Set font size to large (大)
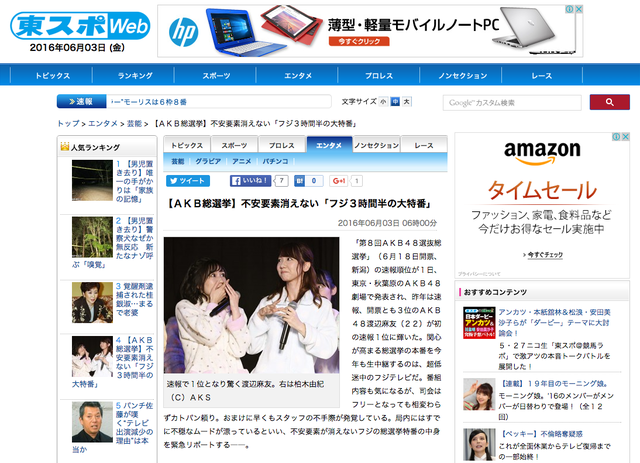The image size is (640, 463). click(407, 102)
